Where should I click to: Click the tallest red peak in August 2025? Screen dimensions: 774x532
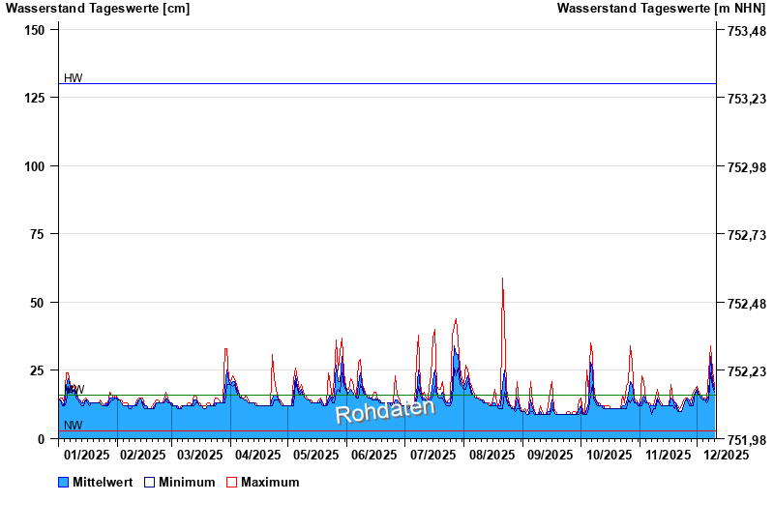pos(502,281)
